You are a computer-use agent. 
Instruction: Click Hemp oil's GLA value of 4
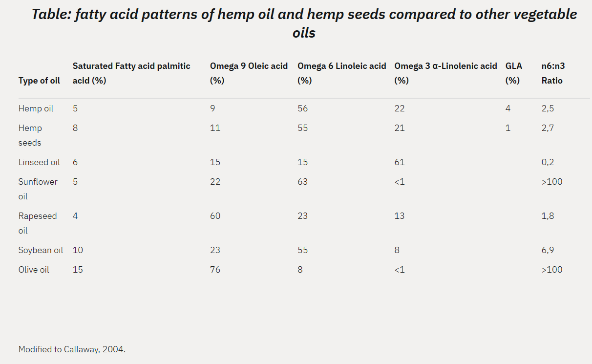pos(508,108)
